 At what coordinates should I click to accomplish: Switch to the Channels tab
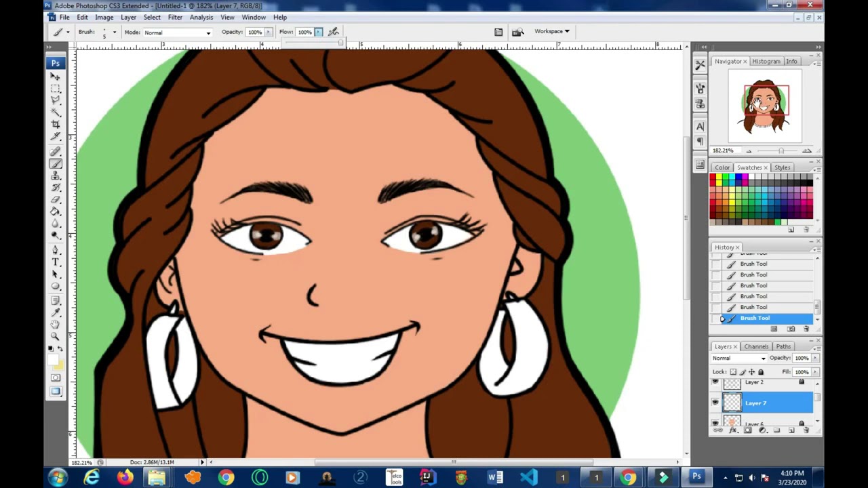coord(756,346)
